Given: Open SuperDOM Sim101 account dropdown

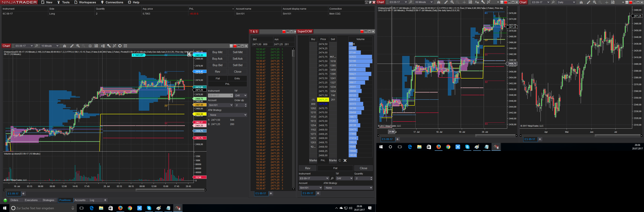Looking at the screenshot, I should pyautogui.click(x=310, y=188).
